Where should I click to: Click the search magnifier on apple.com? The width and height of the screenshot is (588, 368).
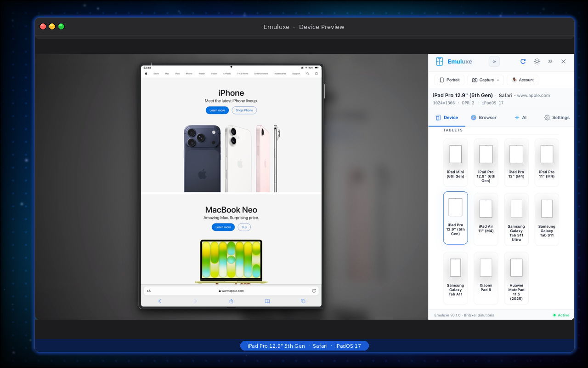(x=308, y=74)
